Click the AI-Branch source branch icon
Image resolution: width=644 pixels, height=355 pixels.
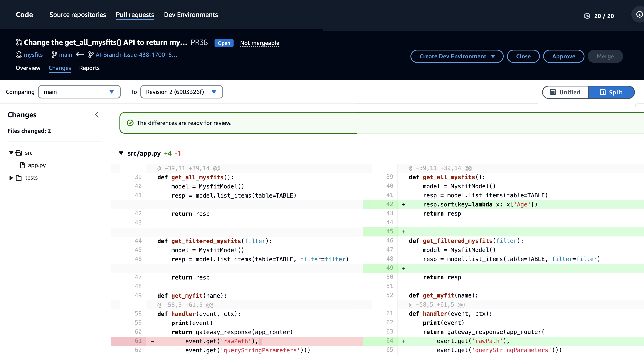tap(91, 55)
